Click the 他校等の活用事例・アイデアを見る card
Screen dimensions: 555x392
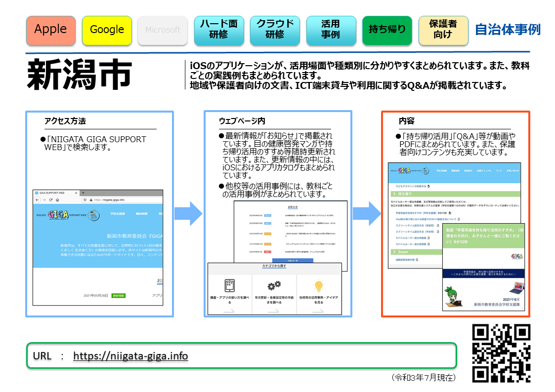coord(319,294)
